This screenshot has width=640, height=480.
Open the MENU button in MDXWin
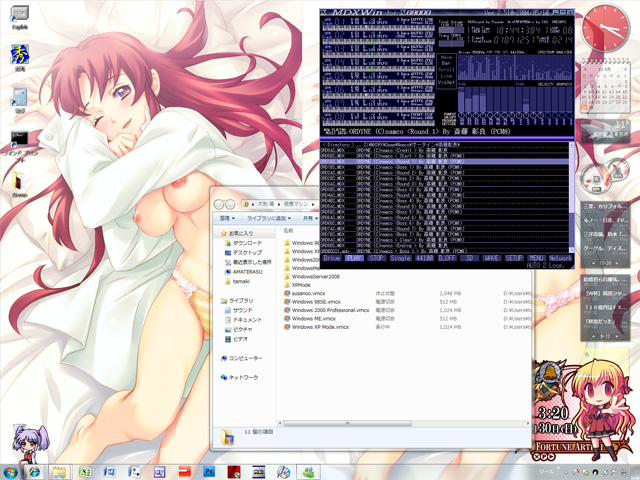tap(537, 258)
